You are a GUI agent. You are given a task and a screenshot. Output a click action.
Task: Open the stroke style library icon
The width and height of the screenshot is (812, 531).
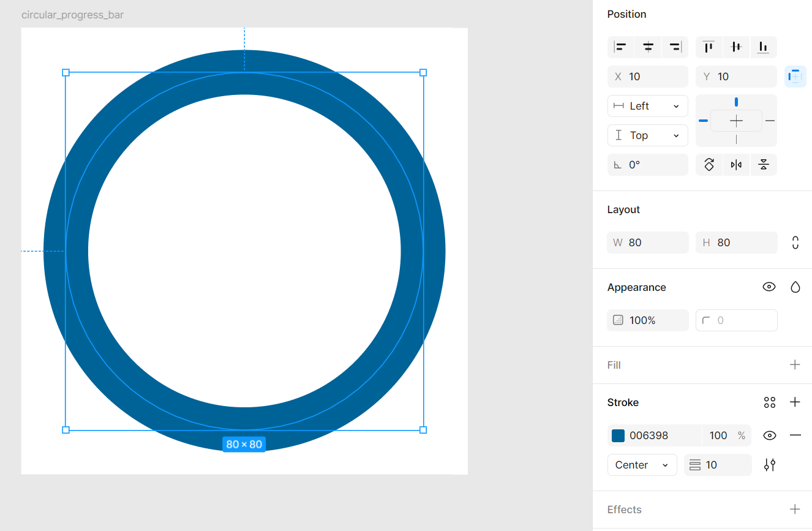pos(770,402)
